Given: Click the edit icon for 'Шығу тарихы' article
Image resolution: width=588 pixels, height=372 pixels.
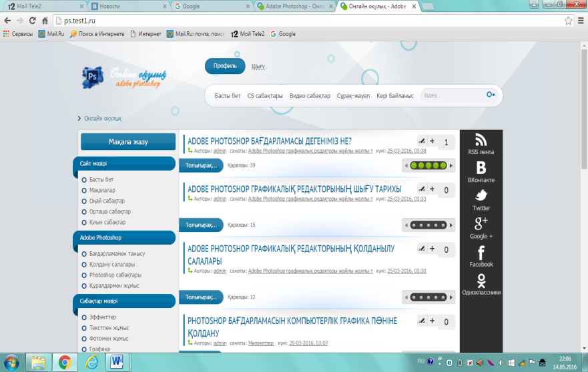Looking at the screenshot, I should tap(422, 189).
